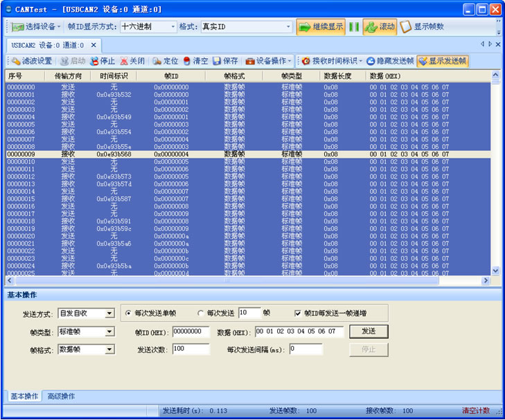The image size is (505, 420).
Task: Click 清空计数 in the status bar
Action: point(475,411)
